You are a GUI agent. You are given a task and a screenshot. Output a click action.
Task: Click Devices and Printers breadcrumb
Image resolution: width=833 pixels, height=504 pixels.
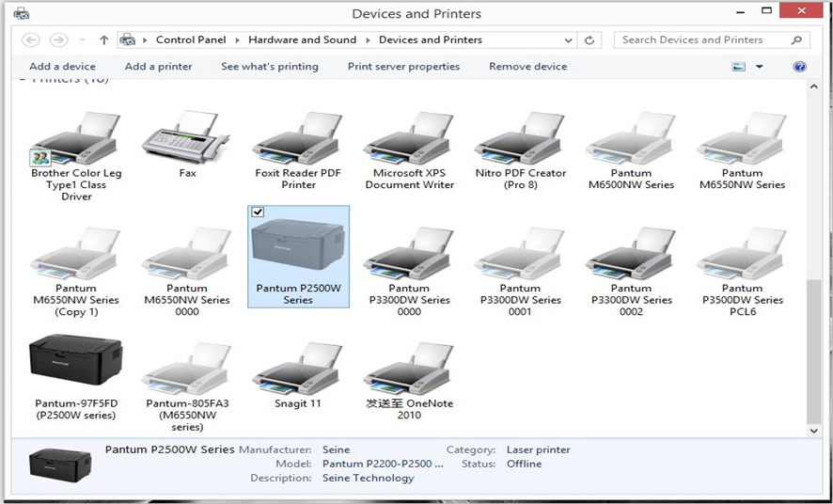click(x=431, y=39)
